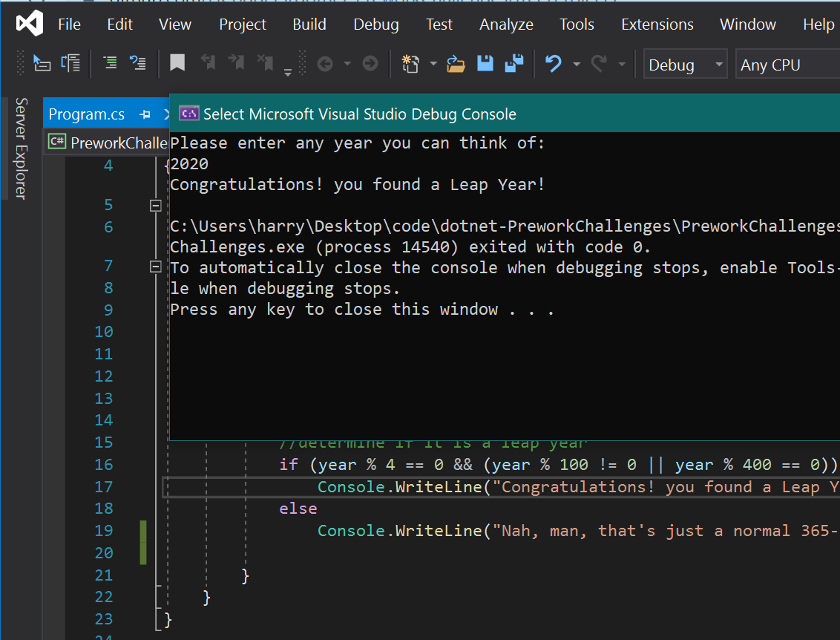This screenshot has height=640, width=840.
Task: Open the Server Explorer panel
Action: 21,148
